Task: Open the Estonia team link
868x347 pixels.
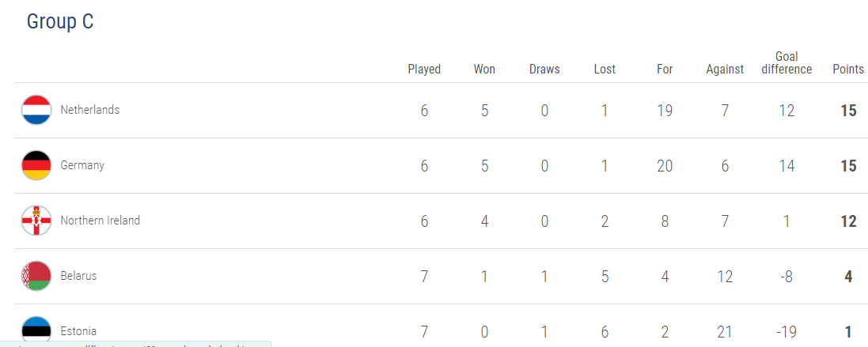Action: [78, 331]
